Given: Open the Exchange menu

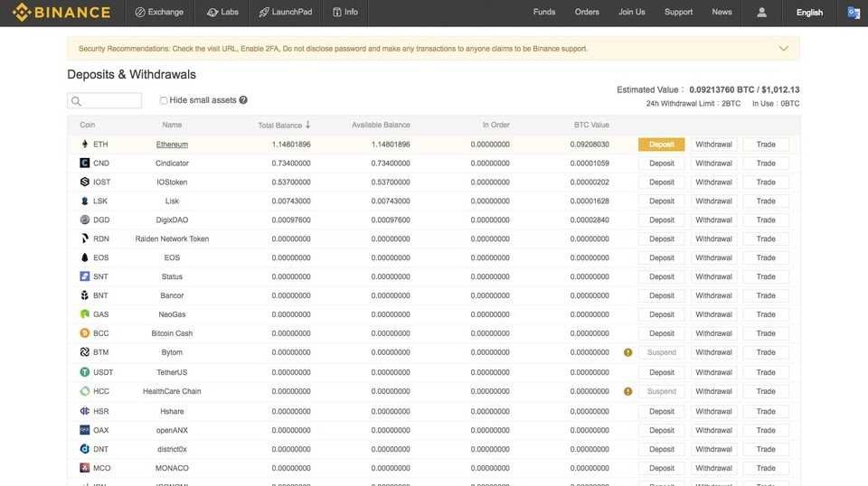Looking at the screenshot, I should coord(159,13).
